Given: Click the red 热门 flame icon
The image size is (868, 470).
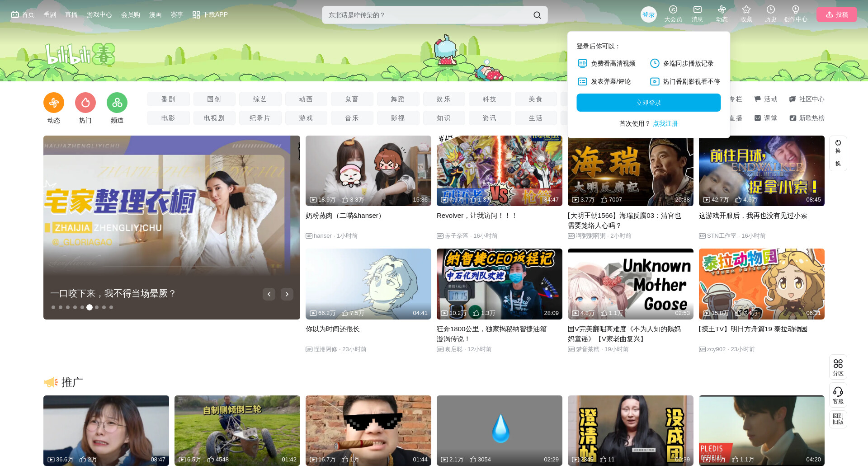Looking at the screenshot, I should tap(85, 103).
